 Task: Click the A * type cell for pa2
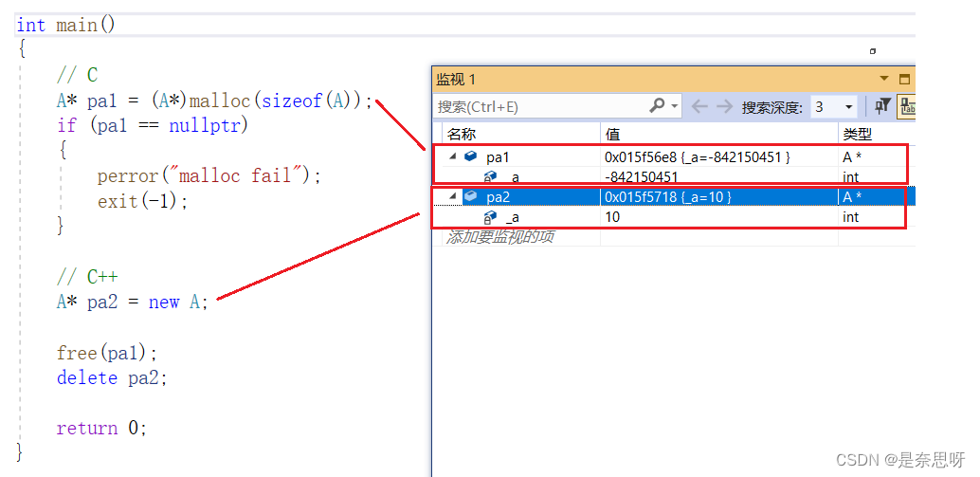852,197
